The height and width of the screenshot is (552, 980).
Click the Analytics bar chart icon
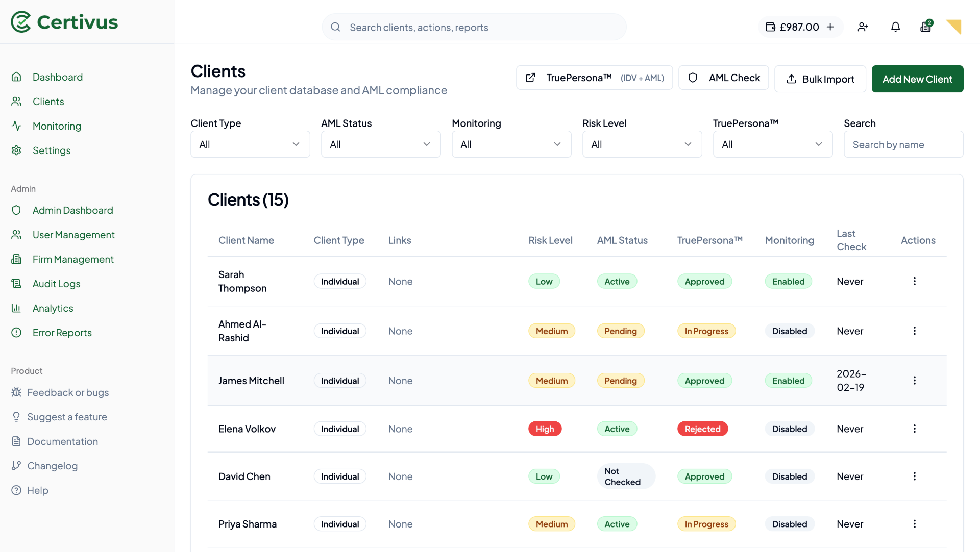(x=16, y=308)
